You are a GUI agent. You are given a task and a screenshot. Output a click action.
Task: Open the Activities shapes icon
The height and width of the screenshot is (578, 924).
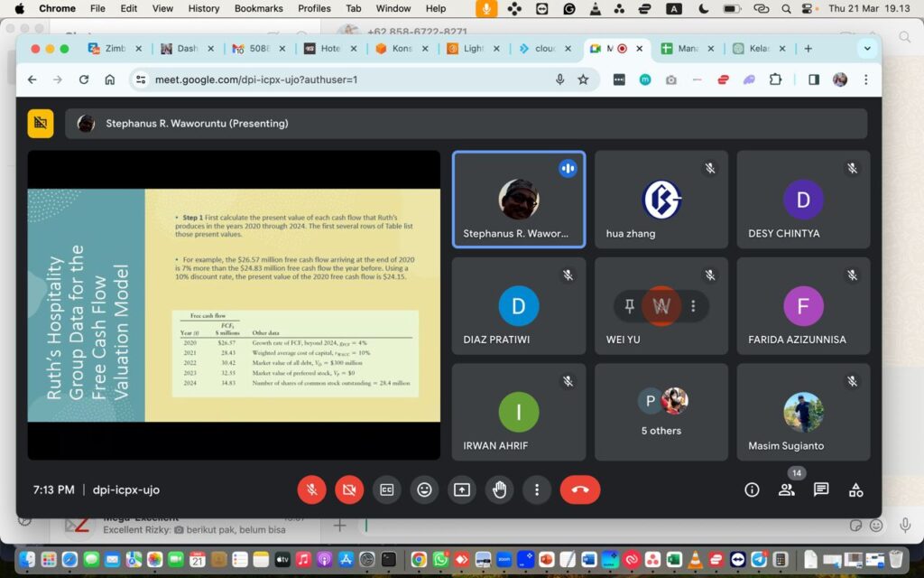855,489
